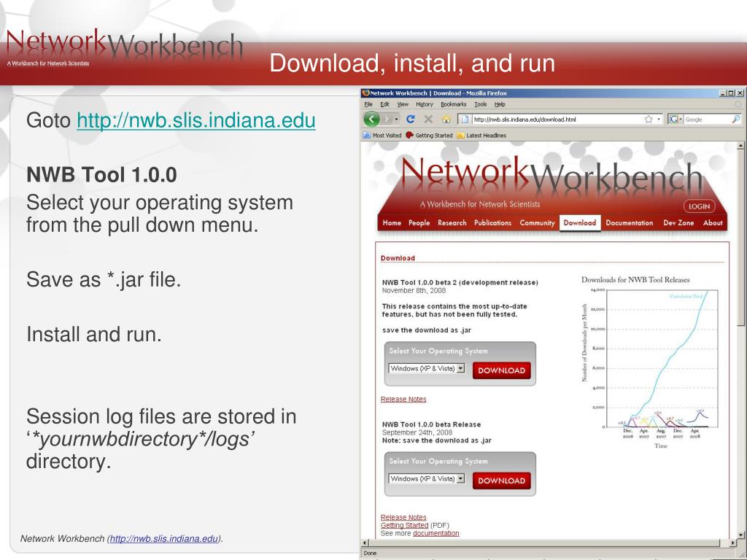Click the Stop loading X icon
Image resolution: width=747 pixels, height=560 pixels.
pyautogui.click(x=428, y=119)
